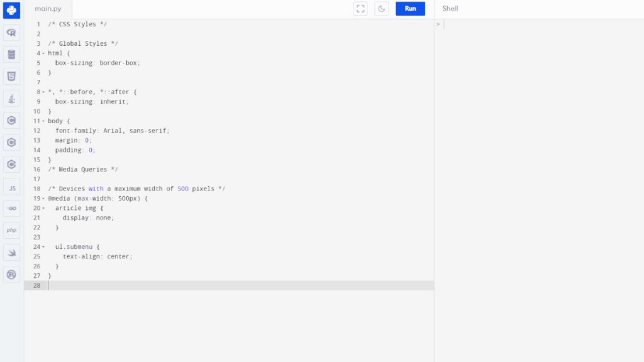Collapse the html rule fold arrow
644x362 pixels.
(43, 53)
